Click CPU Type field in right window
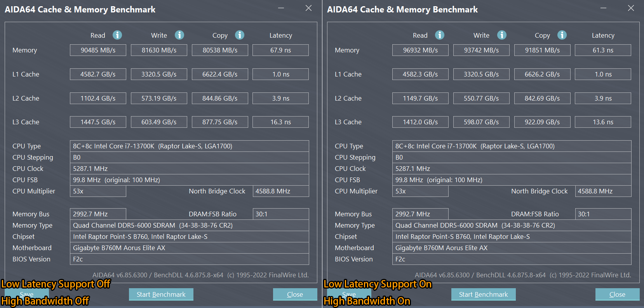The width and height of the screenshot is (644, 308). point(512,146)
